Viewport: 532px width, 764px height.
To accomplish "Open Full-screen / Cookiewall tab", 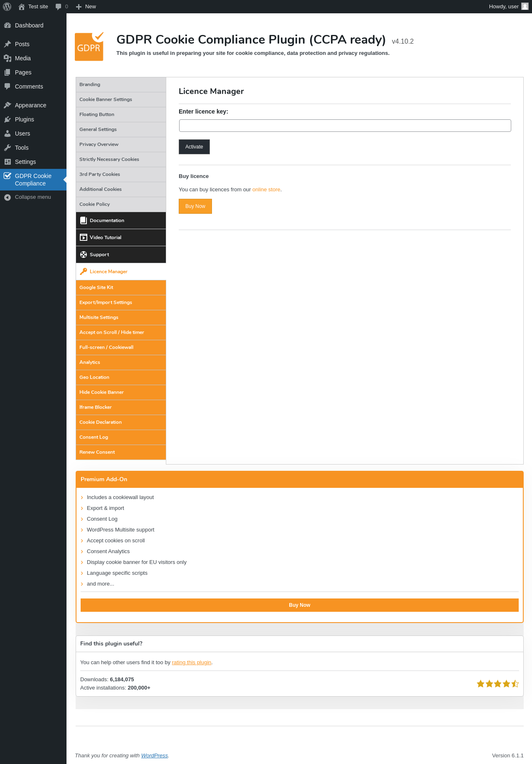I will pyautogui.click(x=121, y=347).
